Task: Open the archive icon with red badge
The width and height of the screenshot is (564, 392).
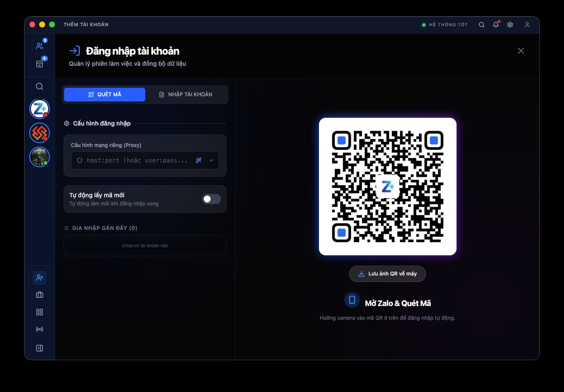Action: pyautogui.click(x=39, y=63)
